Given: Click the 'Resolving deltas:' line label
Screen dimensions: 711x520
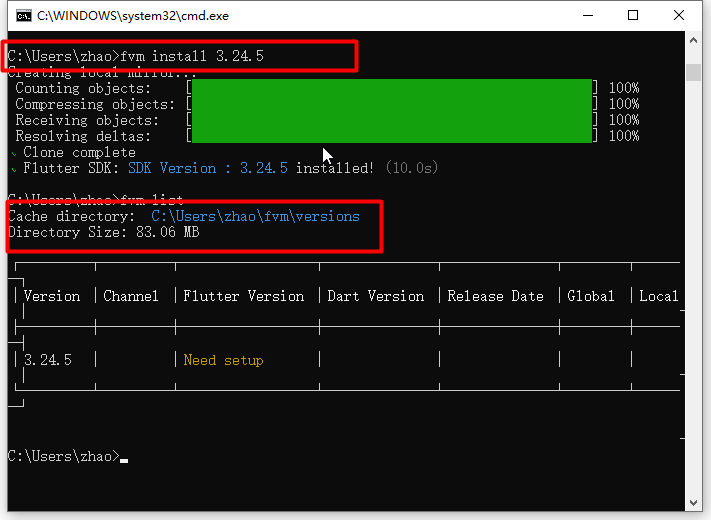Looking at the screenshot, I should (x=83, y=136).
